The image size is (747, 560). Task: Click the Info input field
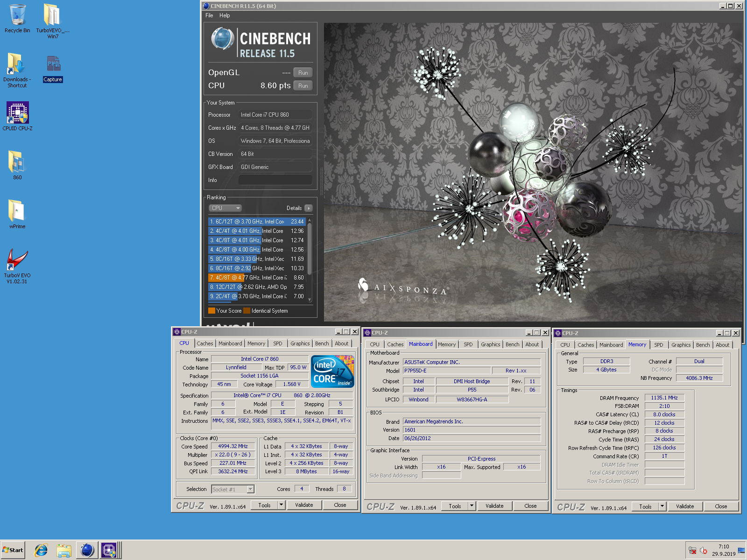[x=275, y=180]
